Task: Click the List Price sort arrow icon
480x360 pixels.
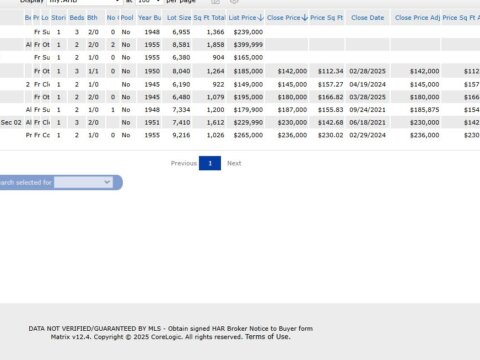Action: (261, 18)
